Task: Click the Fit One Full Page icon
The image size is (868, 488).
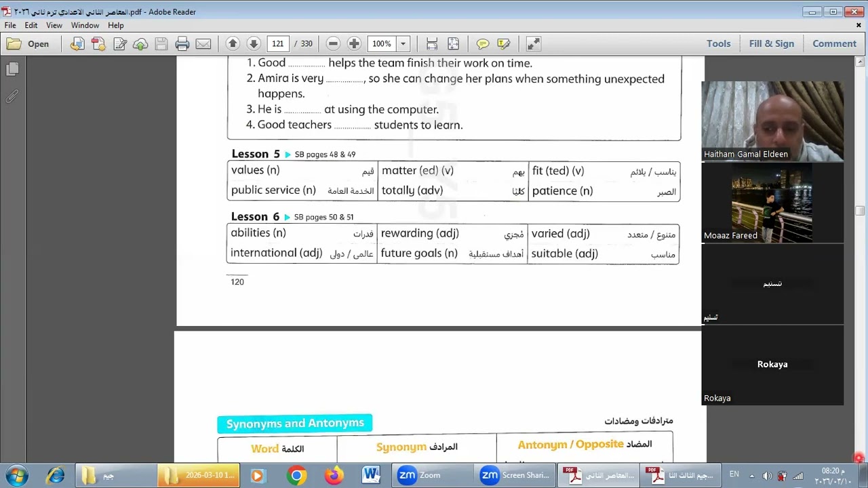Action: (x=453, y=44)
